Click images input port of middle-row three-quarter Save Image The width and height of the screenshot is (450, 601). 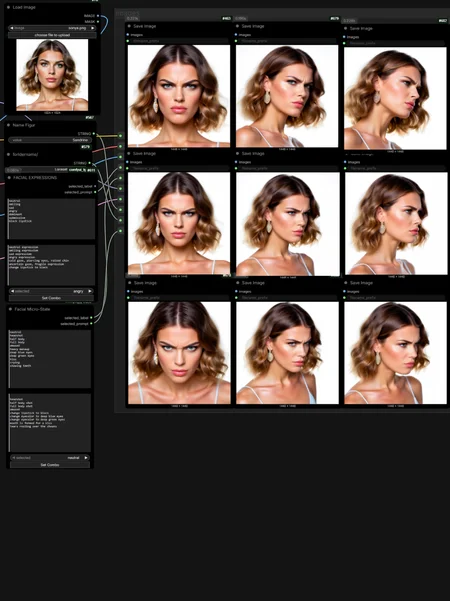tap(236, 162)
